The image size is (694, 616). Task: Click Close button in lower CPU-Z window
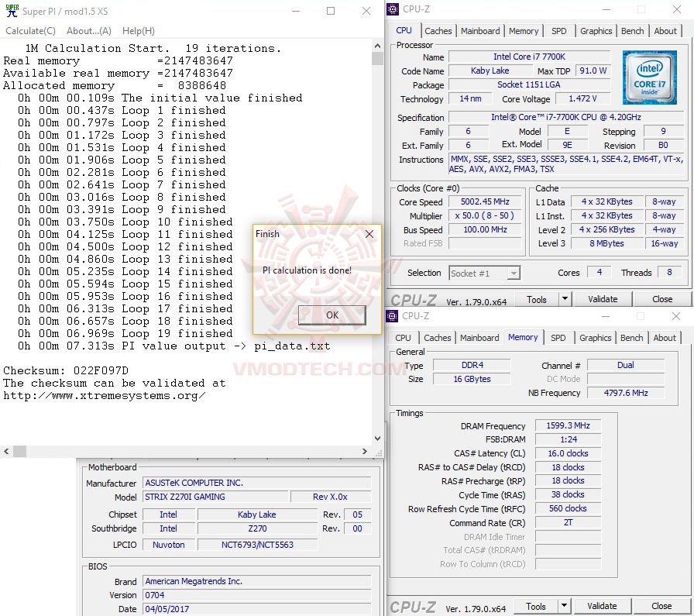[x=661, y=606]
